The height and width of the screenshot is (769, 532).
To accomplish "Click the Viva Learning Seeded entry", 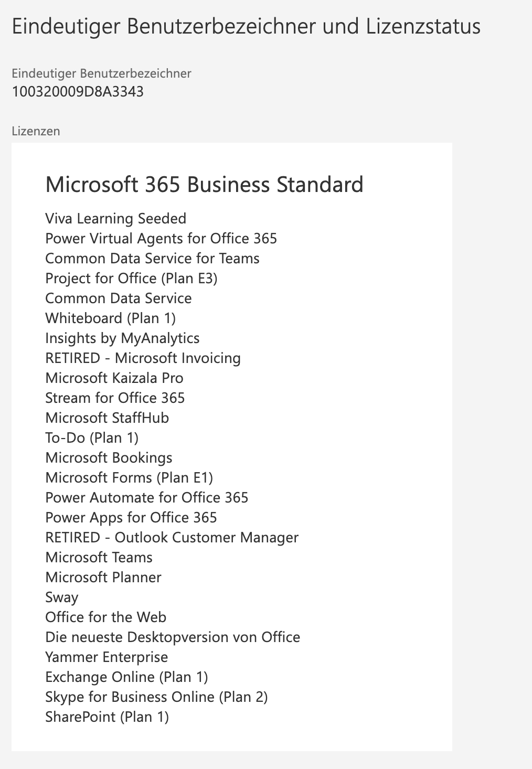I will [x=116, y=219].
